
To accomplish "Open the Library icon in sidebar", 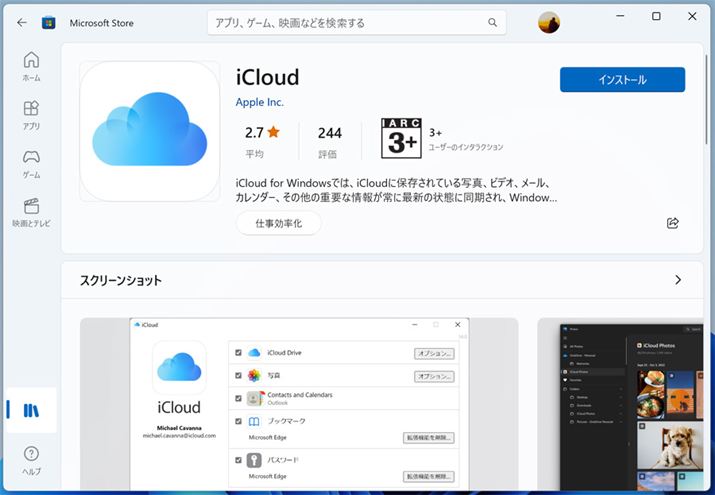I will coord(31,410).
